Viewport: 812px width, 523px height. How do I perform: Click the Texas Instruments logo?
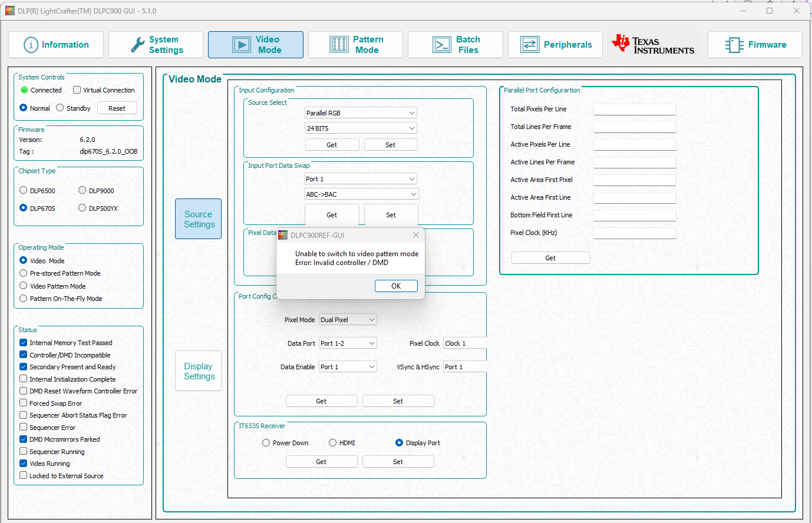pyautogui.click(x=653, y=45)
